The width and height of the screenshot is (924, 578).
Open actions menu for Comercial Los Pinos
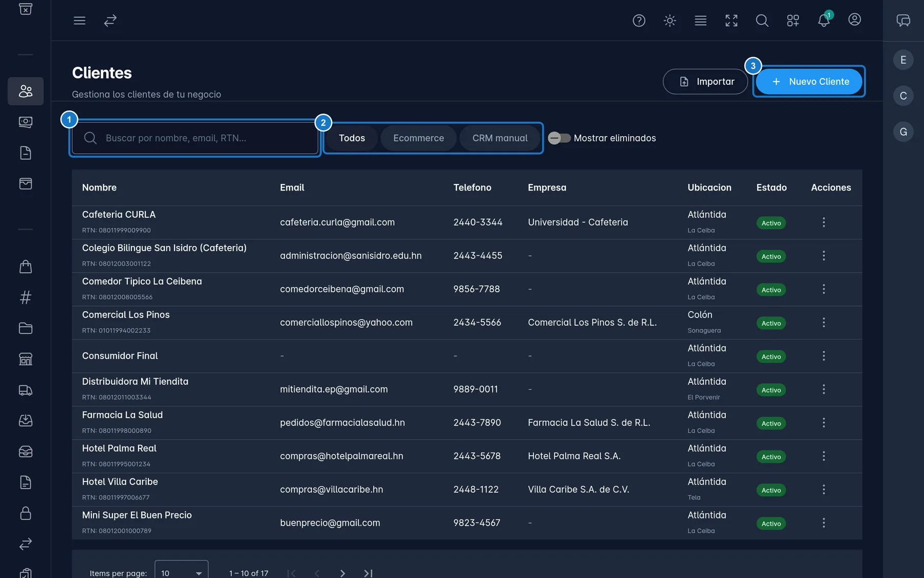824,323
